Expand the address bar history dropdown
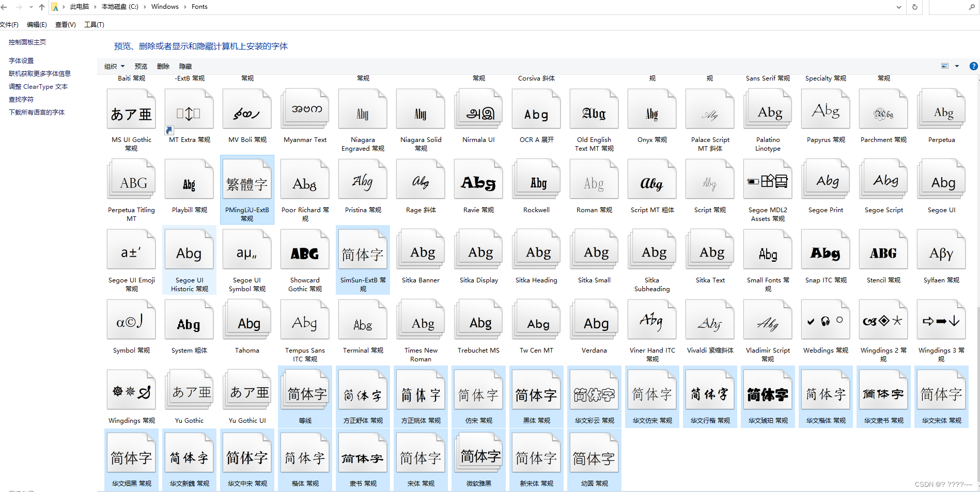980x492 pixels. click(899, 7)
